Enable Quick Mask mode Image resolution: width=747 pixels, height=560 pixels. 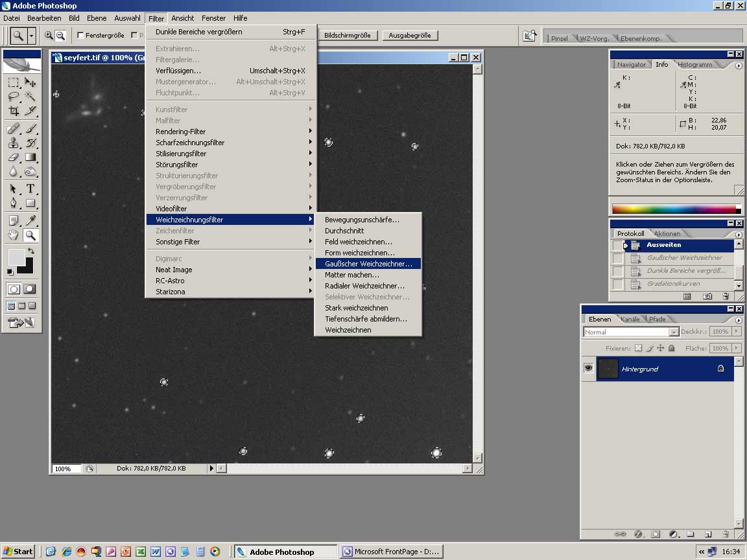(x=30, y=289)
